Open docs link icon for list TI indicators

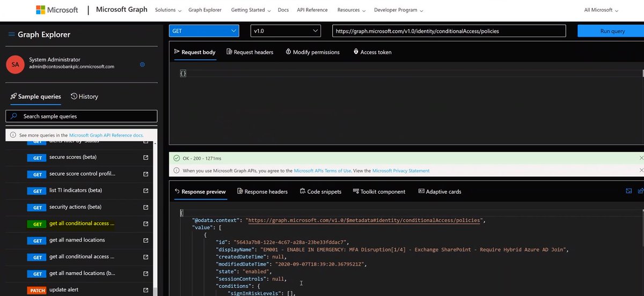tap(145, 191)
